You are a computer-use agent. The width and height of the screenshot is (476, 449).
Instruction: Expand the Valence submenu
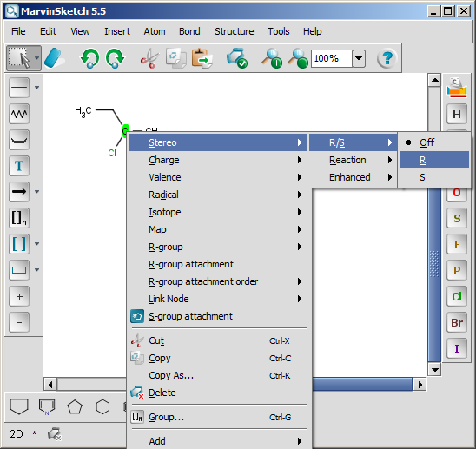click(x=219, y=177)
